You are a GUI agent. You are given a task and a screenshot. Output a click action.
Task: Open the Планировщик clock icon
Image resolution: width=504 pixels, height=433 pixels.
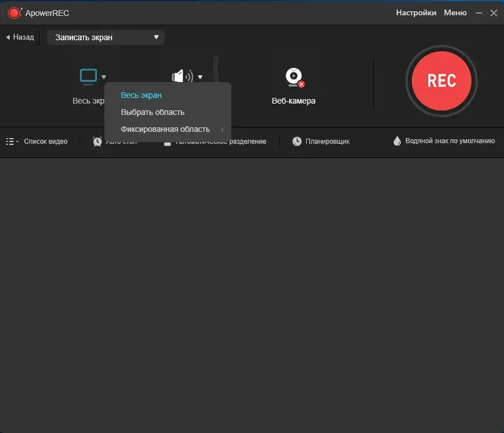[295, 141]
